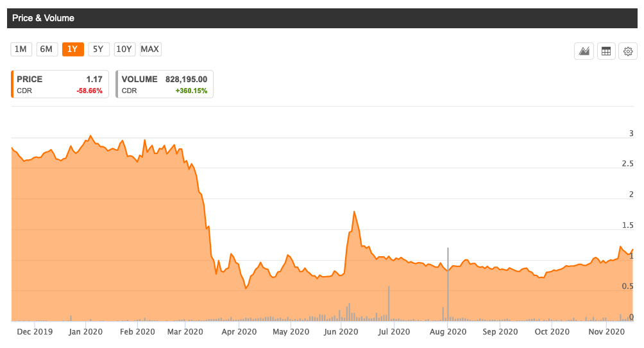Screen dimensions: 644x348
Task: Select the MAX time range
Action: pos(150,49)
